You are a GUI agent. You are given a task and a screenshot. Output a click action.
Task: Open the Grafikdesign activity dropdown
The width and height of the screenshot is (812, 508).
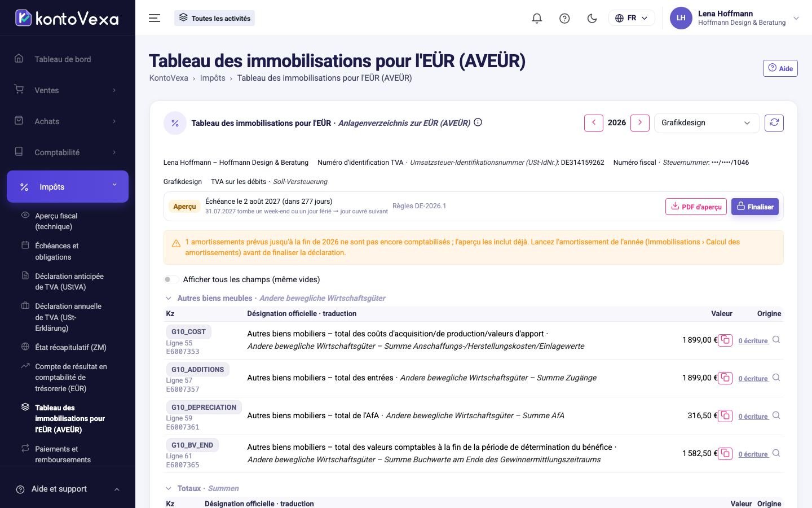point(707,122)
